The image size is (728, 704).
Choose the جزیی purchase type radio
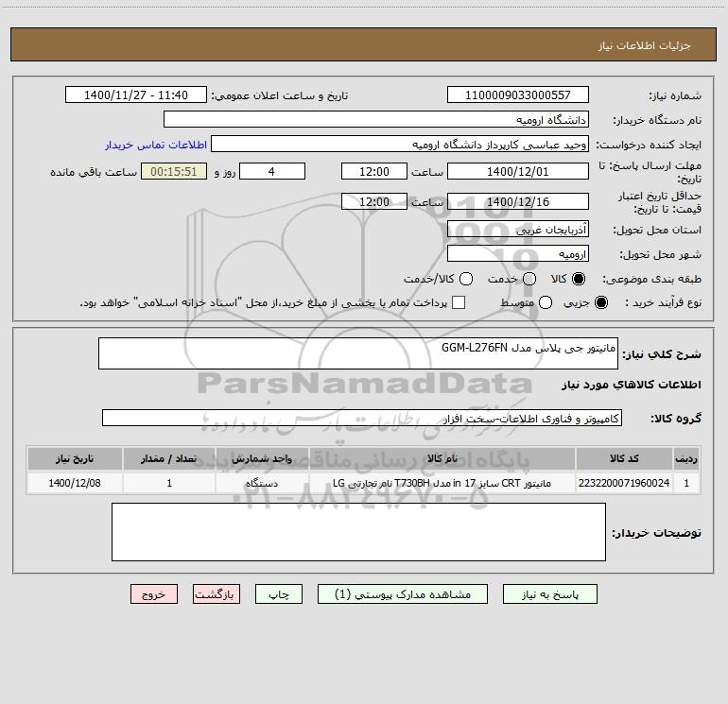pyautogui.click(x=601, y=302)
